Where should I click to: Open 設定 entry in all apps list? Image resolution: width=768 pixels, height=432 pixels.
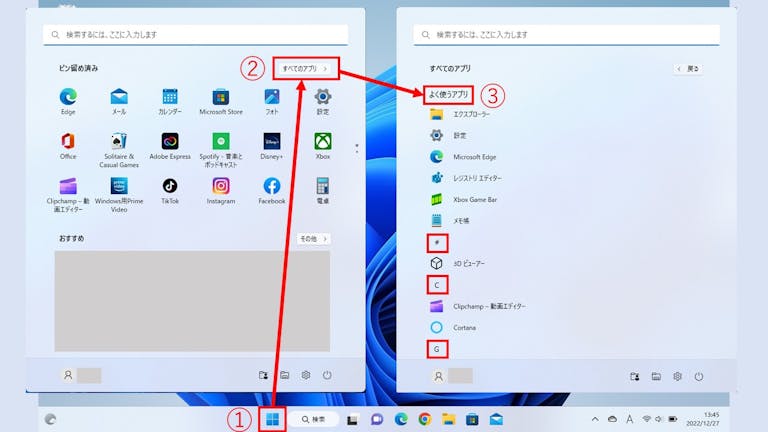(448, 135)
